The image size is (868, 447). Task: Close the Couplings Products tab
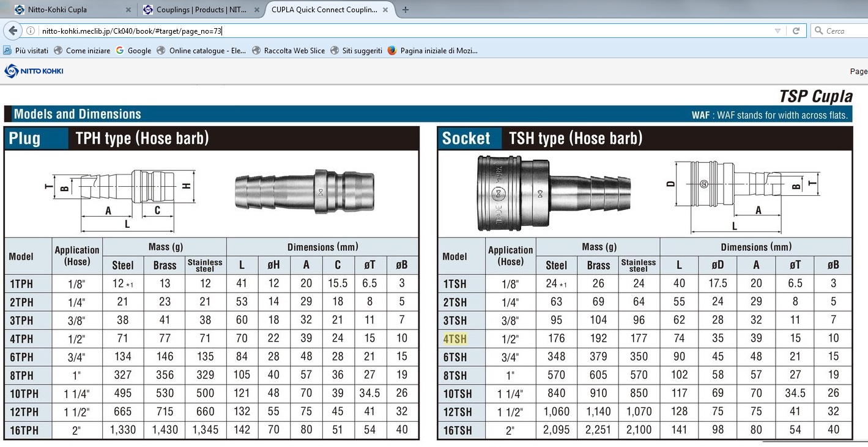[x=256, y=10]
